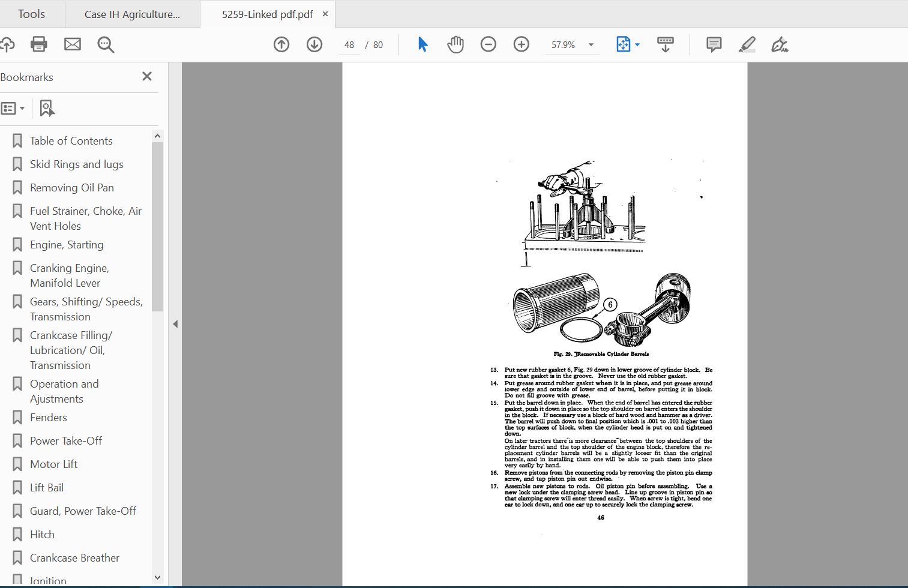Expand the fit page options dropdown
The image size is (908, 588).
point(637,45)
